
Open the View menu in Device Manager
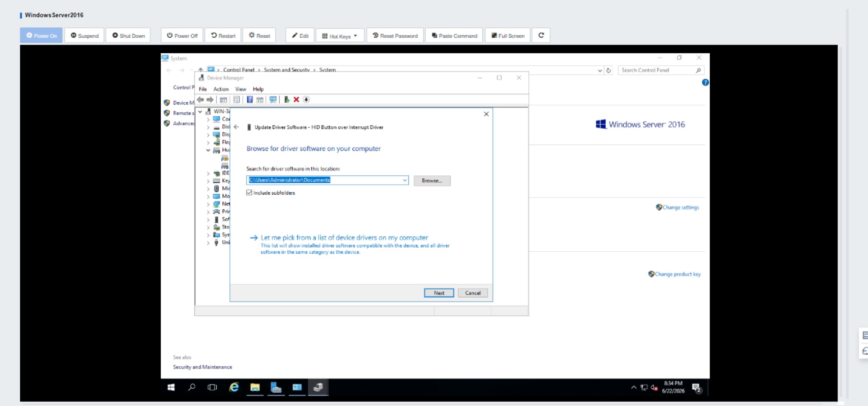tap(240, 89)
